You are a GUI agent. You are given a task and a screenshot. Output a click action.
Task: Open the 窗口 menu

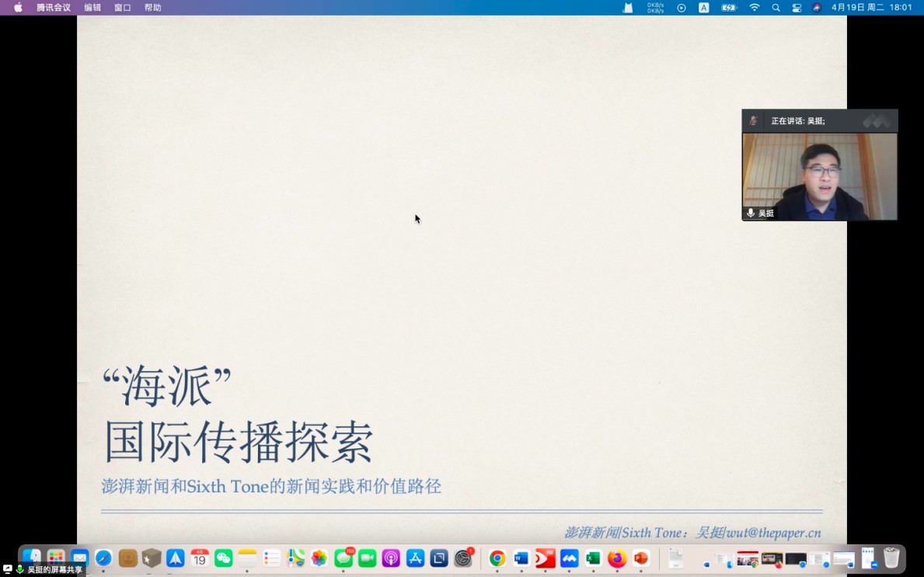(123, 8)
